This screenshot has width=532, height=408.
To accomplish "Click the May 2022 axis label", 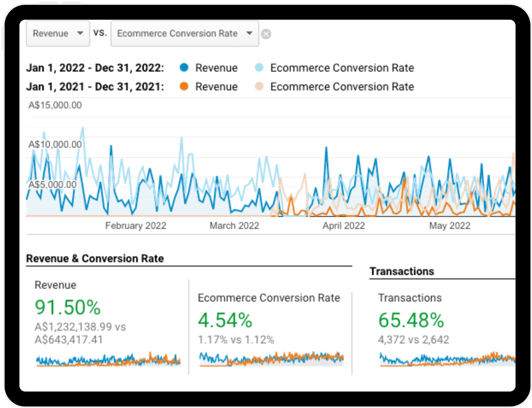I will pyautogui.click(x=450, y=226).
